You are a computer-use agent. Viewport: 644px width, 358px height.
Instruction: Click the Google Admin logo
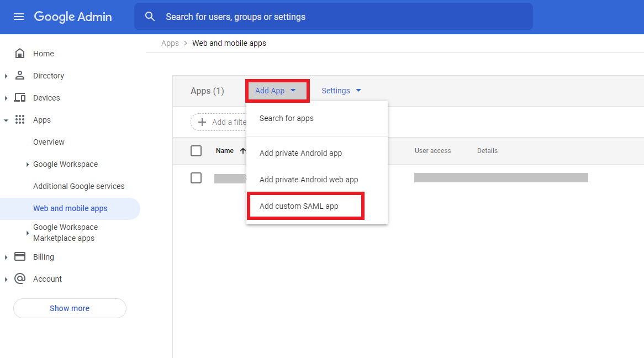pyautogui.click(x=72, y=17)
